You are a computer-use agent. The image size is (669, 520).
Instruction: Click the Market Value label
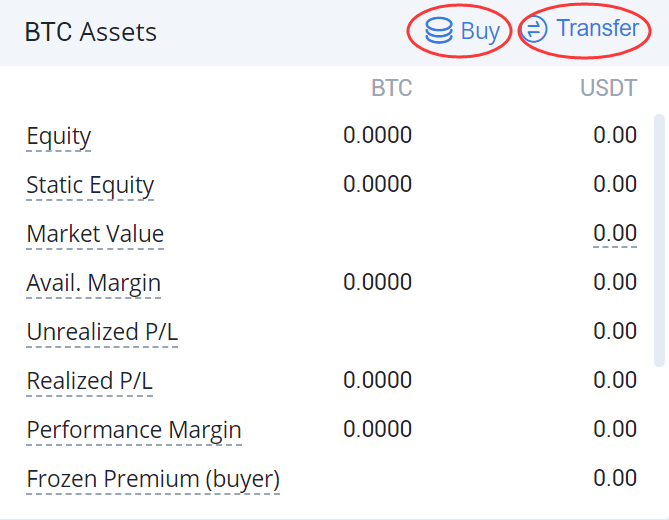point(95,234)
